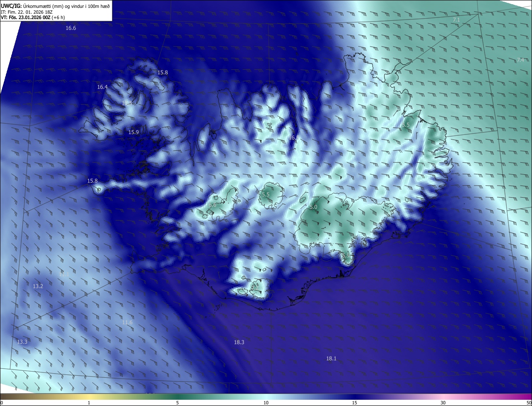This screenshot has height=406, width=532.
Task: Select the 'VT: Fös. 23.01.2026 00Z (+6 h)' line
Action: (33, 17)
